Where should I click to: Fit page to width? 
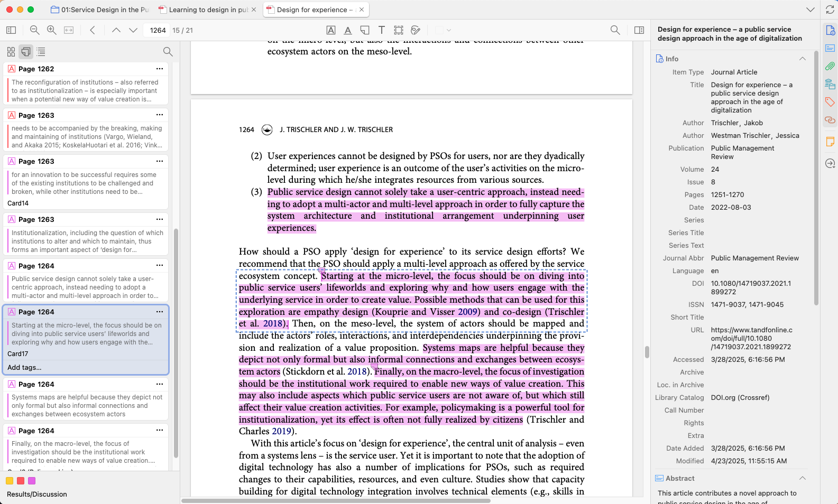click(x=69, y=30)
